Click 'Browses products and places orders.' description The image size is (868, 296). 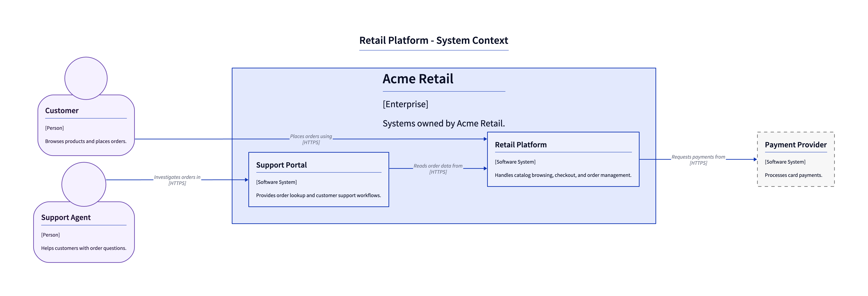click(x=86, y=141)
